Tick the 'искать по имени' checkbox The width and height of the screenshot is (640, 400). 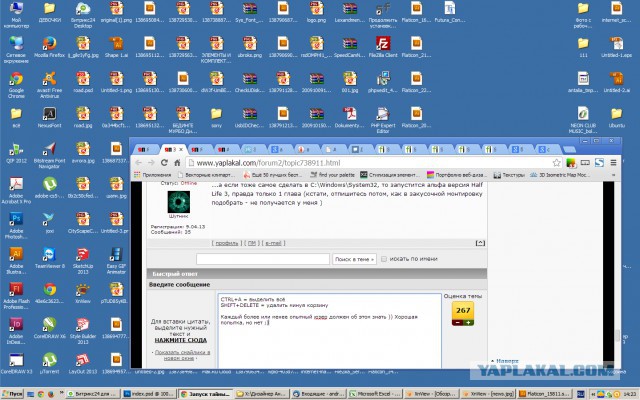coord(384,259)
